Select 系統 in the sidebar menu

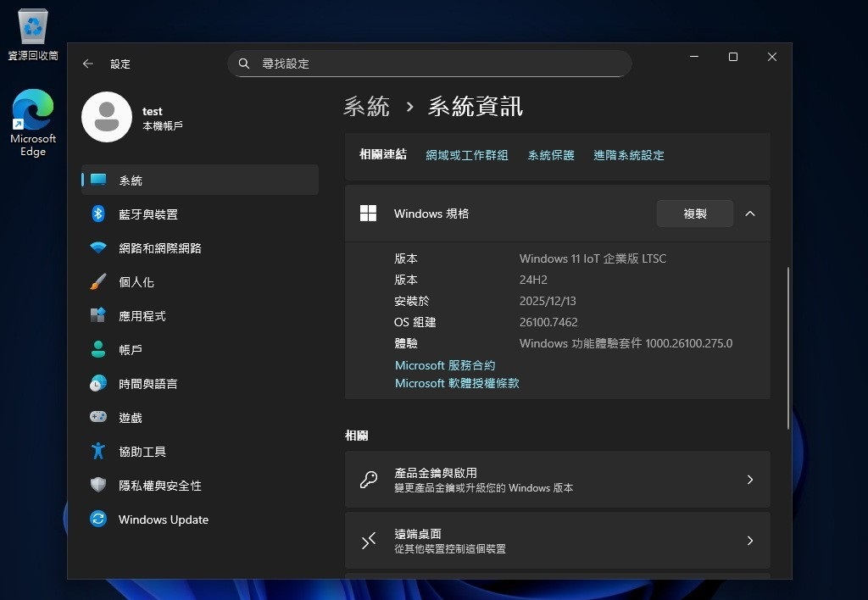[131, 181]
